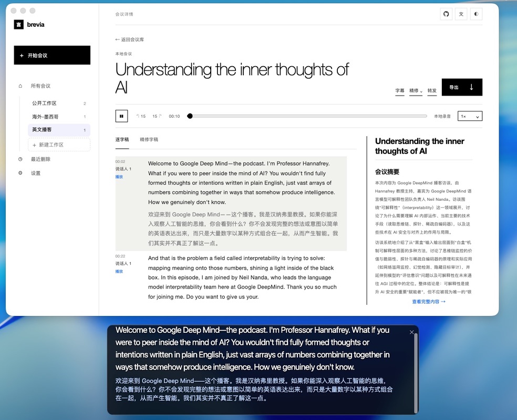
Task: Open 所有会议 in the sidebar
Action: pyautogui.click(x=40, y=86)
